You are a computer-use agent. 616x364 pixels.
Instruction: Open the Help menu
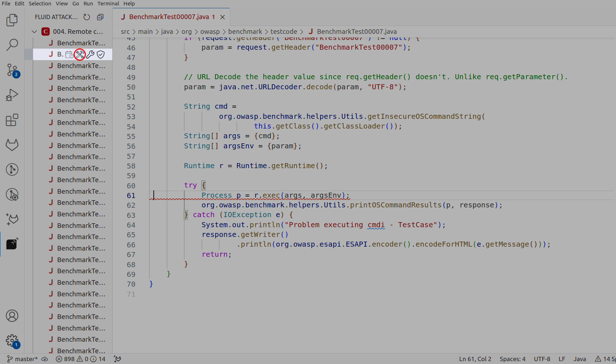click(129, 4)
